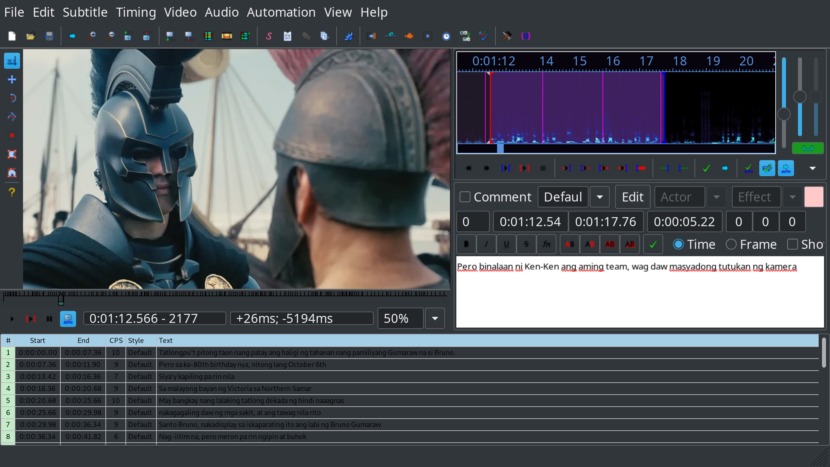The image size is (830, 467).
Task: Click the pink color swatch beside Effect
Action: 814,197
